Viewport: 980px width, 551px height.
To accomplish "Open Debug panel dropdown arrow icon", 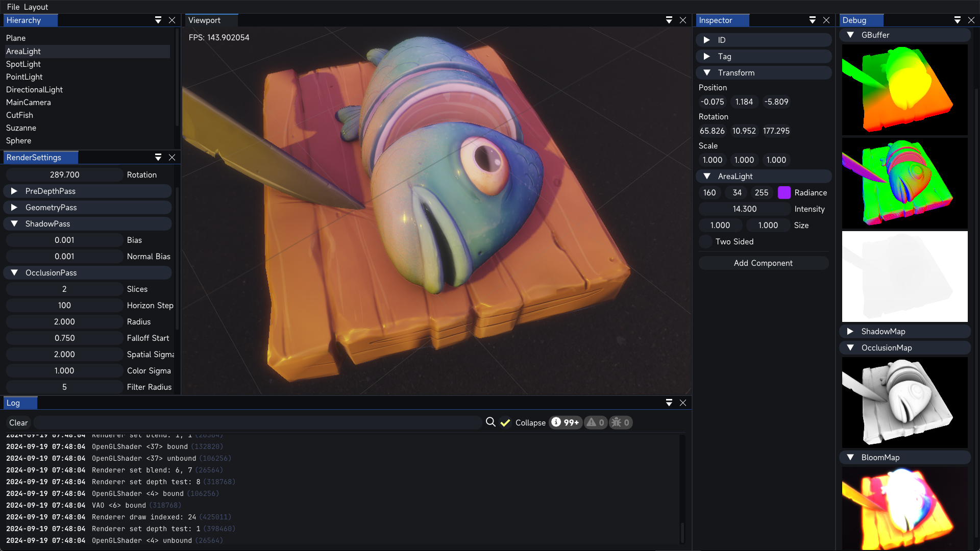I will [x=958, y=20].
